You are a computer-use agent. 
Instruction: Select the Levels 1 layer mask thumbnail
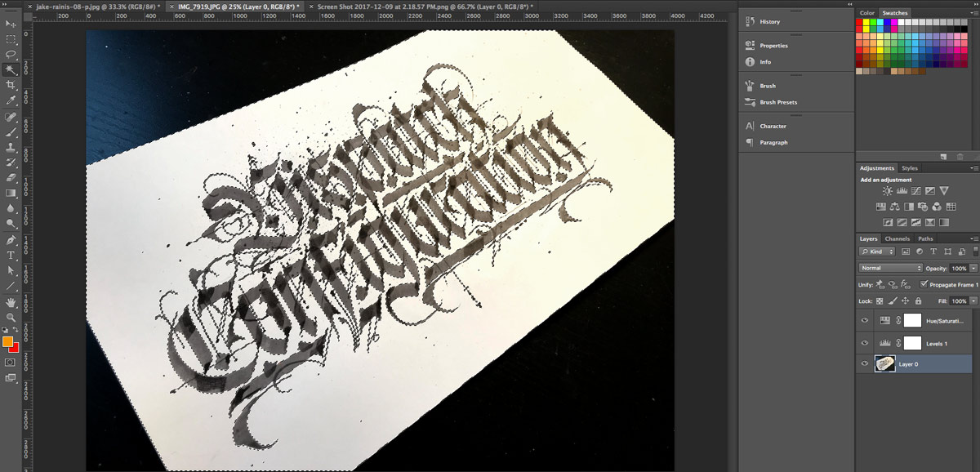pyautogui.click(x=912, y=343)
